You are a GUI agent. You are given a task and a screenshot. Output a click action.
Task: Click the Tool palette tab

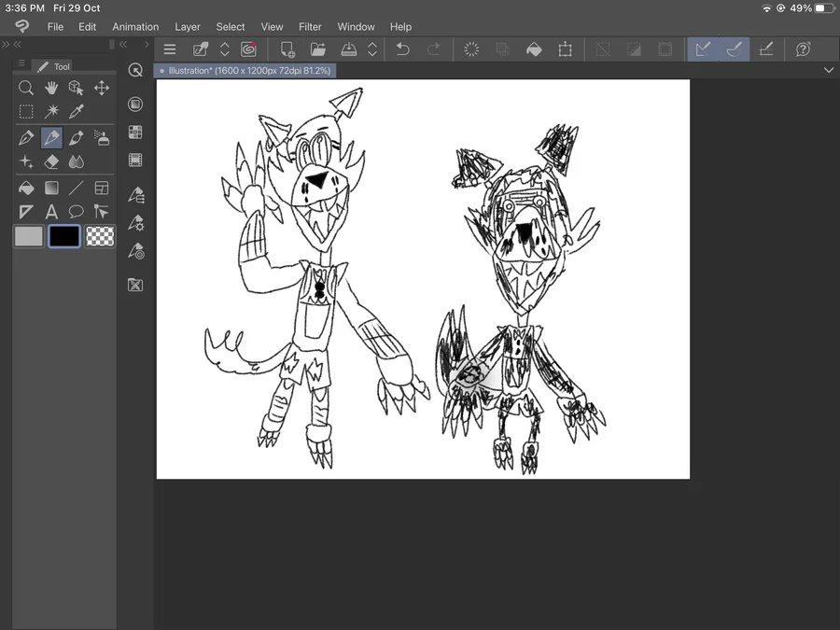(x=54, y=66)
